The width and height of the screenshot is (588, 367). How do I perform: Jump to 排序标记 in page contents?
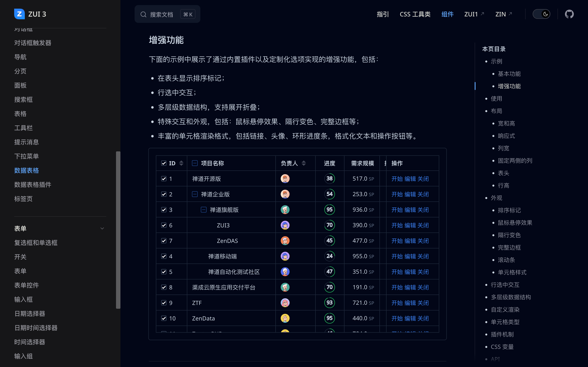(509, 210)
